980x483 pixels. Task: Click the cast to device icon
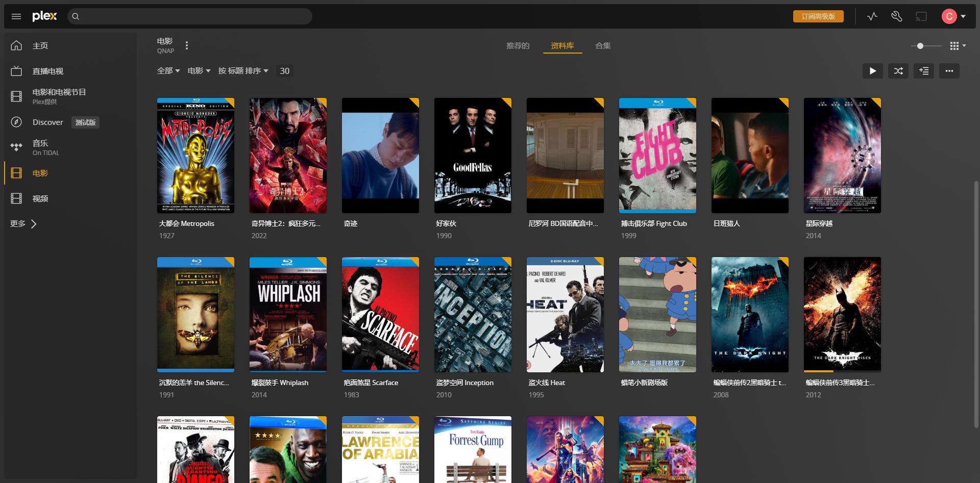(921, 16)
